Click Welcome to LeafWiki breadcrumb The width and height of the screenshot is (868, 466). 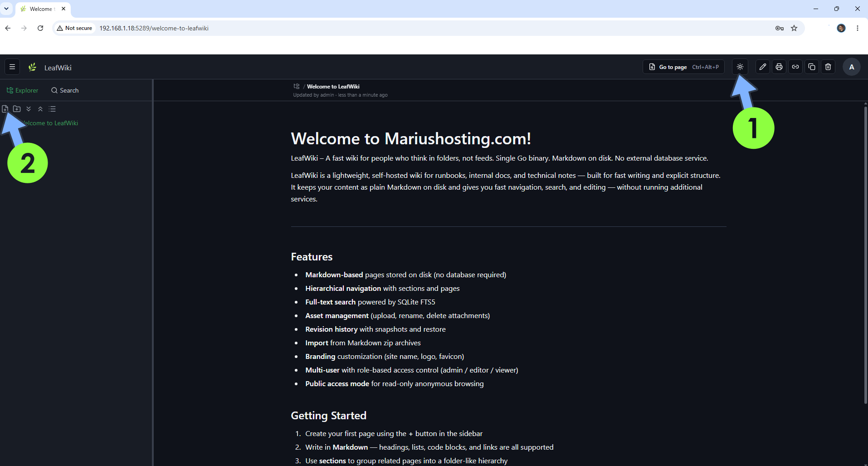click(333, 87)
